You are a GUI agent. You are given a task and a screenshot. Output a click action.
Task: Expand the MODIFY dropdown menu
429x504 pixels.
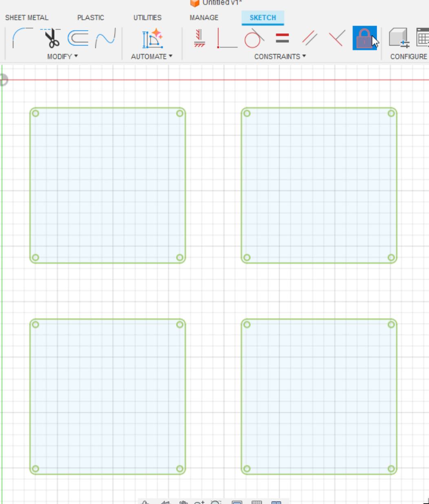pyautogui.click(x=62, y=56)
